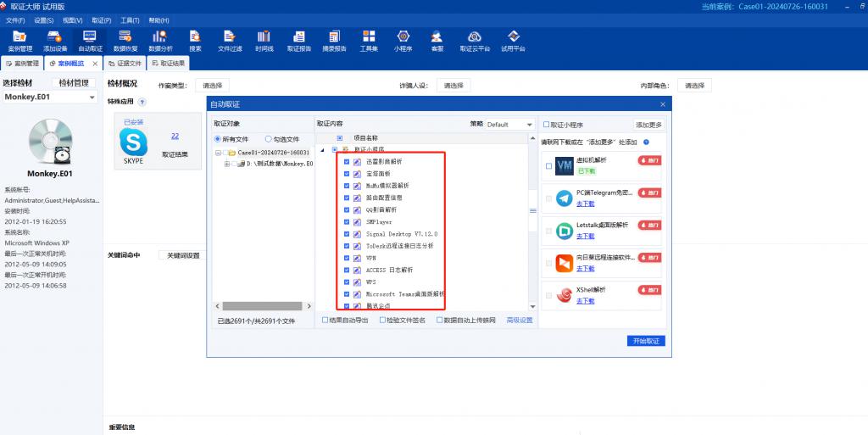Enable the 结果自动导出 checkbox
The width and height of the screenshot is (868, 435).
[325, 320]
